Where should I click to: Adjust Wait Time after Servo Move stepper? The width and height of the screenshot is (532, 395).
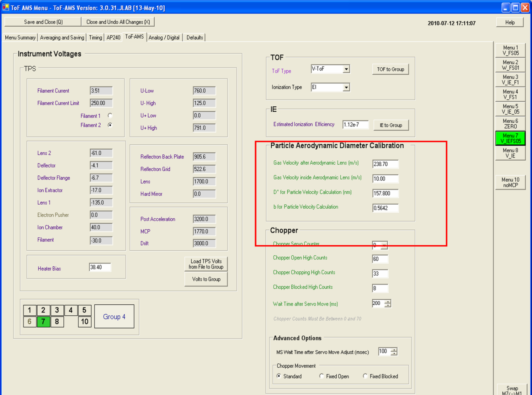click(388, 303)
